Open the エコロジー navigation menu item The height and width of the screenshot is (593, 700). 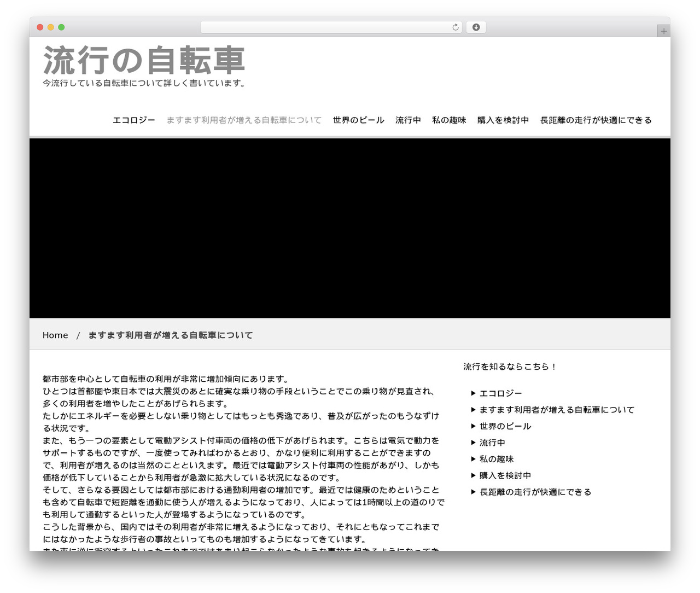click(x=134, y=120)
